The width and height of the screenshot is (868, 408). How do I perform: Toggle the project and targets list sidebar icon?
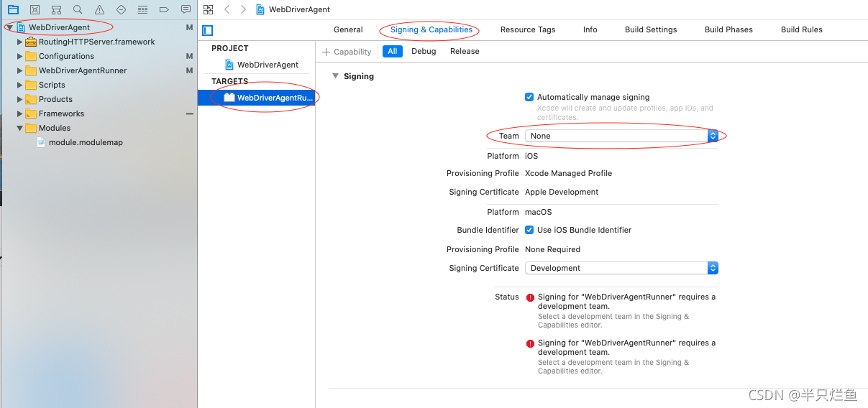click(208, 30)
